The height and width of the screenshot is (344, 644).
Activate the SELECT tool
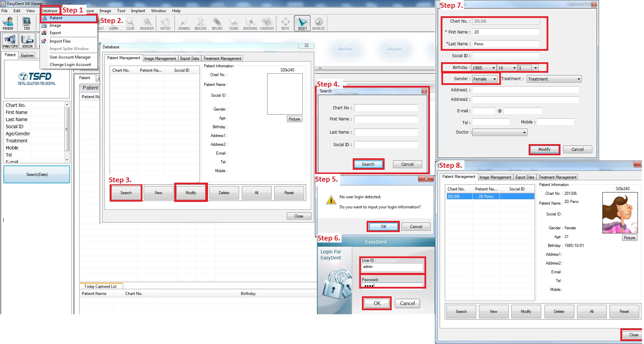click(302, 23)
